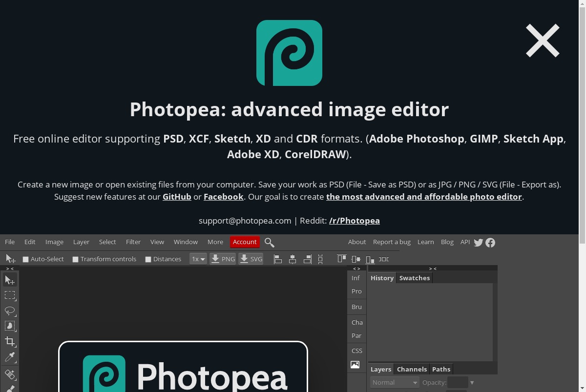Enable the Auto-Select checkbox

(x=26, y=259)
